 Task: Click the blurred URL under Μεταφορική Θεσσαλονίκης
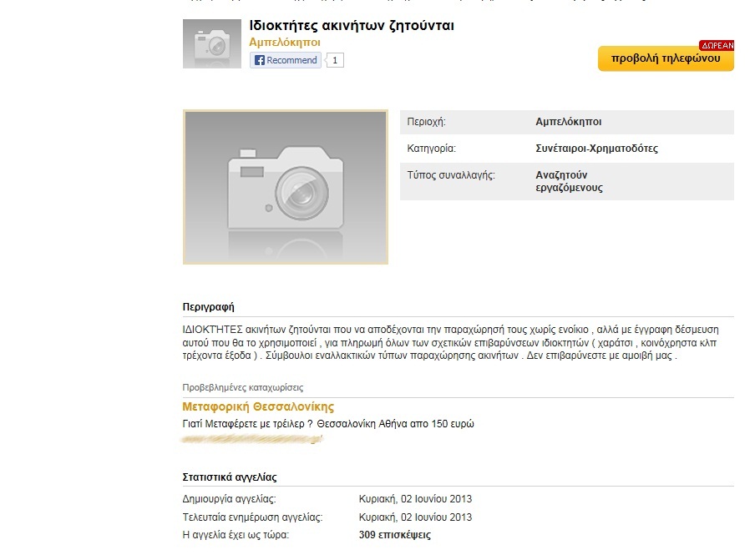(252, 439)
